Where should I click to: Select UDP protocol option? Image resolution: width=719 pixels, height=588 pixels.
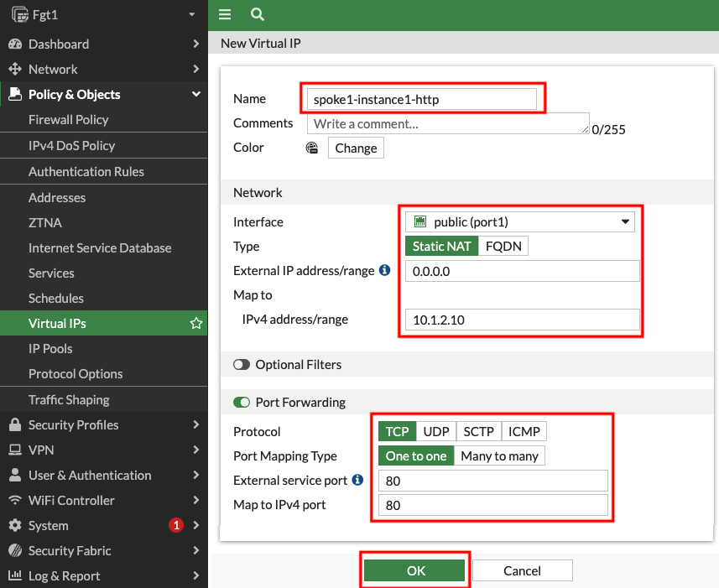[x=436, y=431]
